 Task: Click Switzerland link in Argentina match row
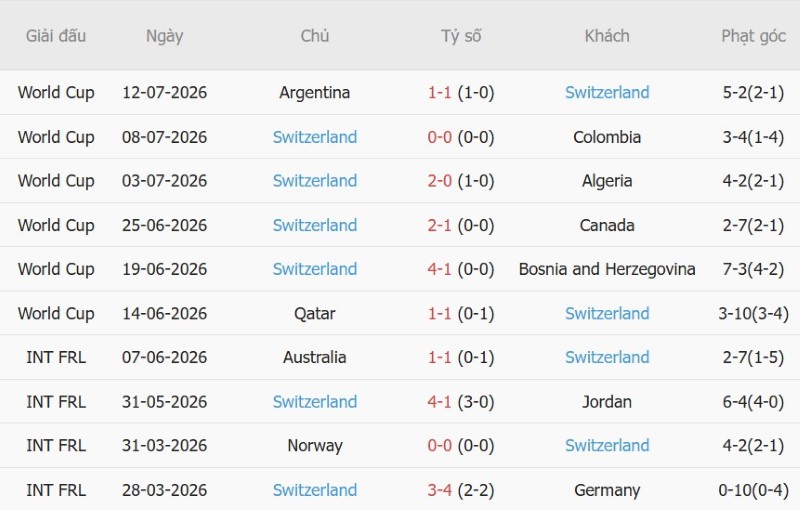click(607, 92)
